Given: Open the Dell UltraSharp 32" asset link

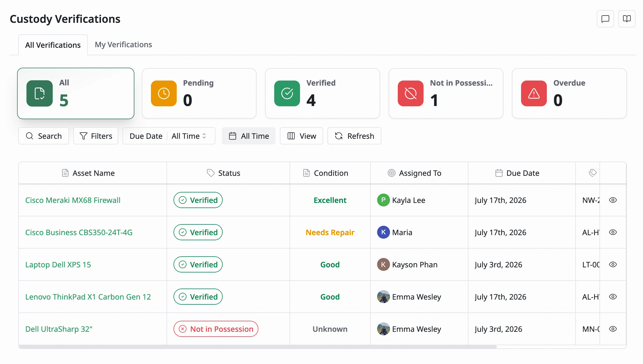Looking at the screenshot, I should pos(59,329).
